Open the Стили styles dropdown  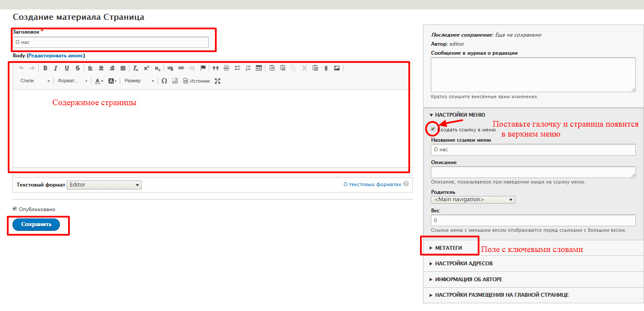35,81
